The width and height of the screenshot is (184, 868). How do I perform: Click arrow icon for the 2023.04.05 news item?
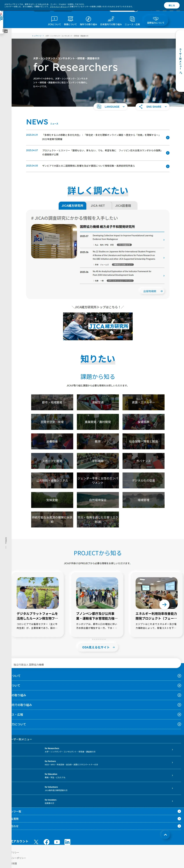[x=168, y=166]
